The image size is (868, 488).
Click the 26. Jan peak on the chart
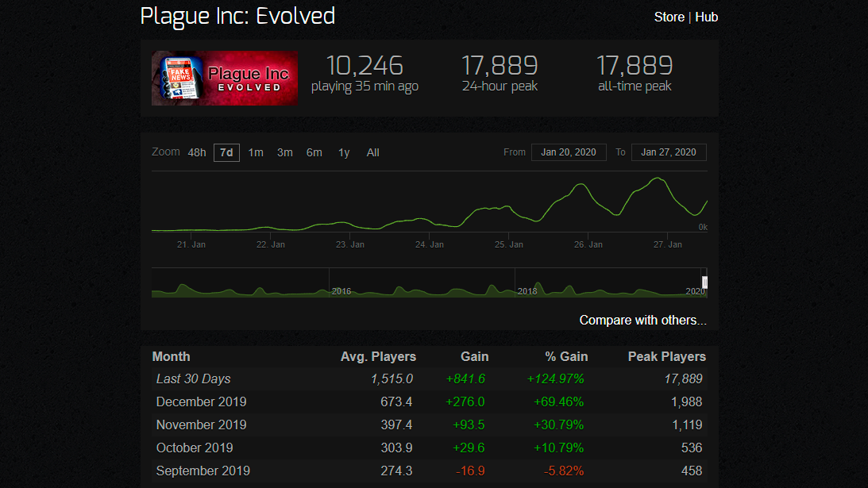point(581,185)
